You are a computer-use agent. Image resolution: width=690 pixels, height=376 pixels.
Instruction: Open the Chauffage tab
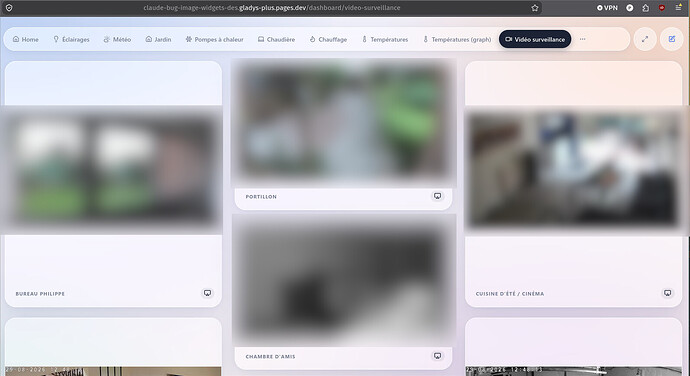(328, 39)
